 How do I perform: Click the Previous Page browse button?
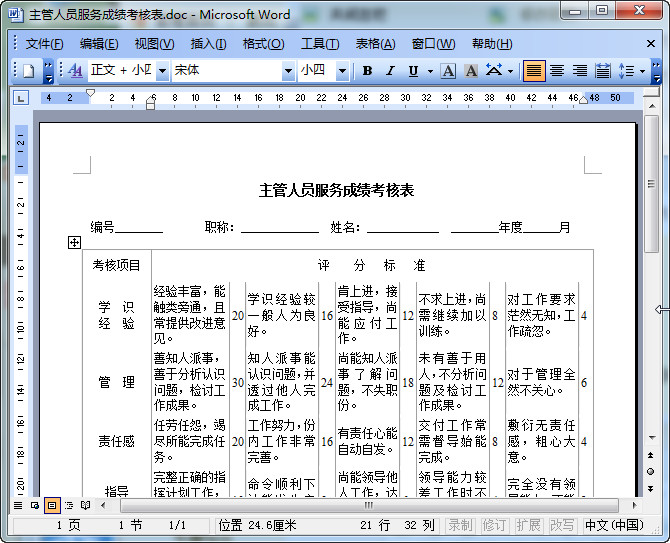(650, 455)
